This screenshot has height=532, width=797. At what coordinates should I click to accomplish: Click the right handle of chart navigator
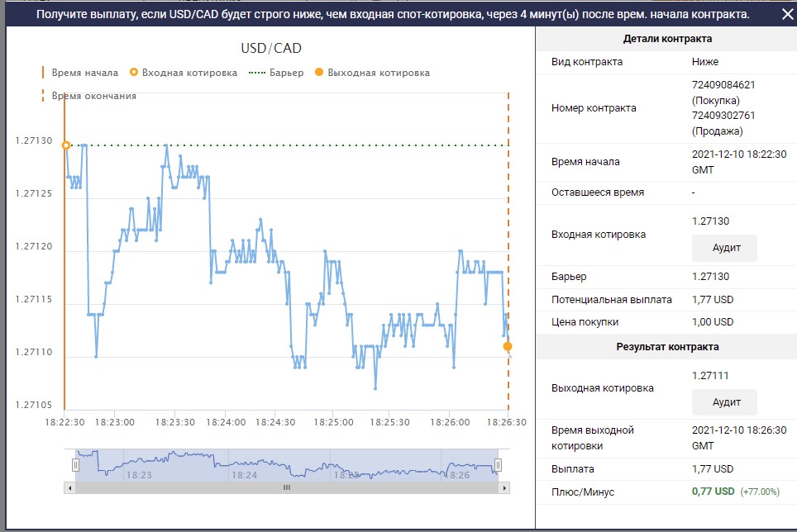pyautogui.click(x=498, y=464)
